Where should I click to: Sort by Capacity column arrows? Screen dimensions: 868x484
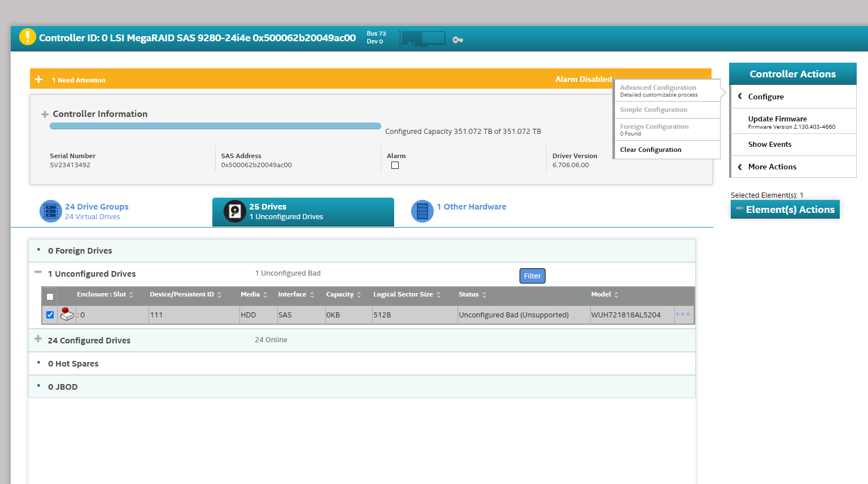pos(359,295)
